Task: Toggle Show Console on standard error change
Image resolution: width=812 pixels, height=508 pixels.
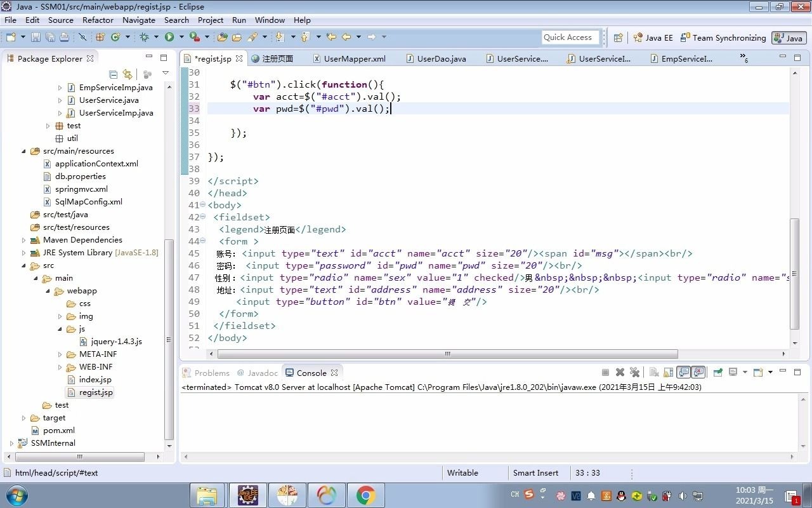Action: click(698, 372)
